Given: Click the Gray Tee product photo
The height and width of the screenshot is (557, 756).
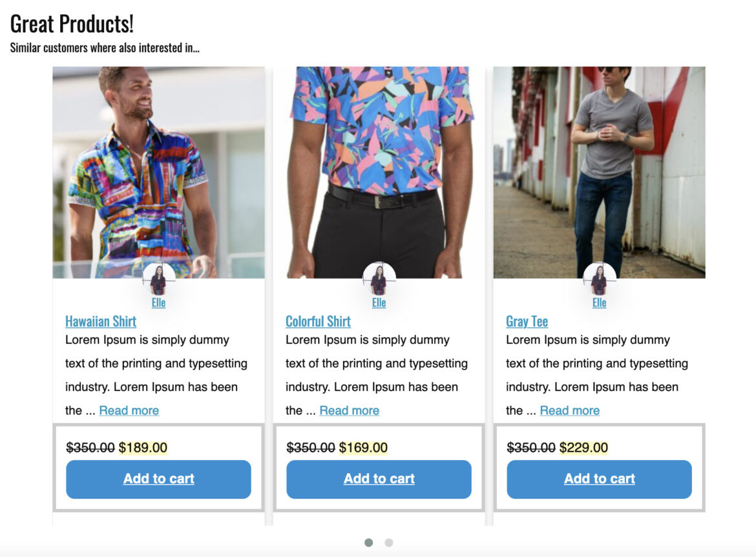Looking at the screenshot, I should (x=600, y=168).
